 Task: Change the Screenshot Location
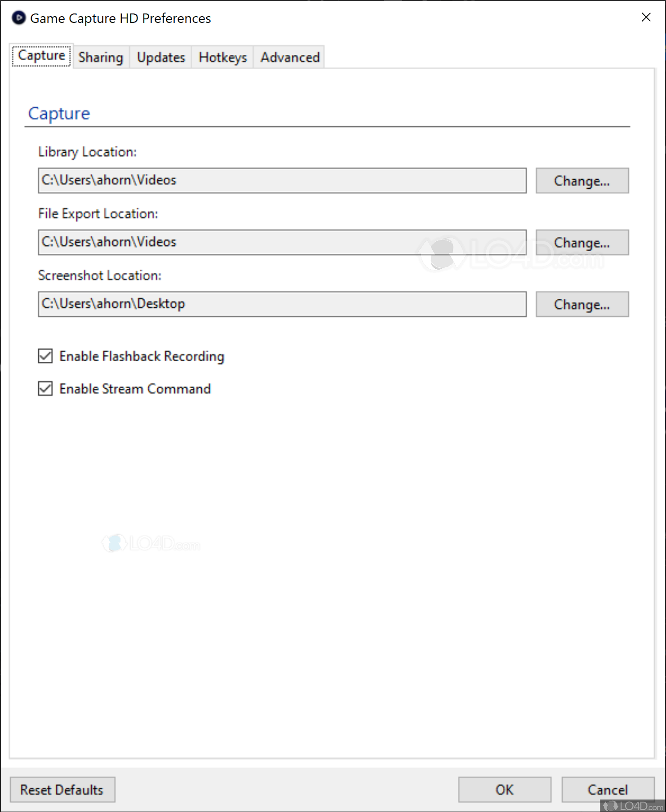[x=582, y=304]
